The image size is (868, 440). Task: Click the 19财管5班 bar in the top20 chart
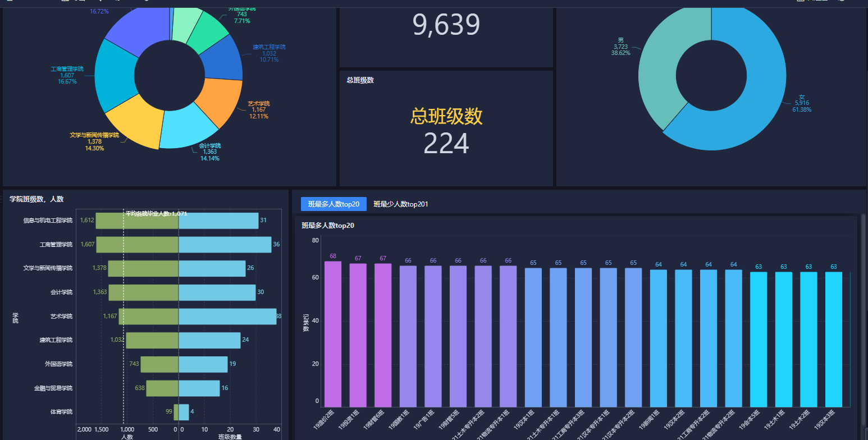point(458,336)
